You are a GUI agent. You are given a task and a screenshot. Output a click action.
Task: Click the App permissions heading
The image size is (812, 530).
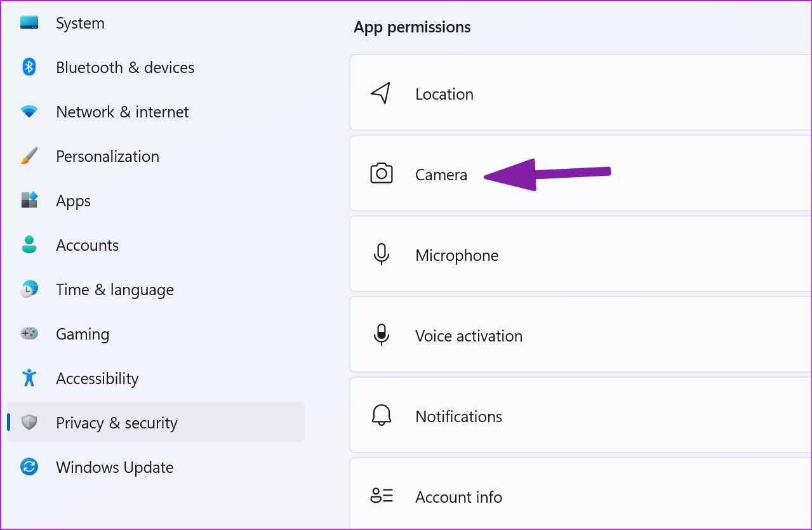pos(412,27)
